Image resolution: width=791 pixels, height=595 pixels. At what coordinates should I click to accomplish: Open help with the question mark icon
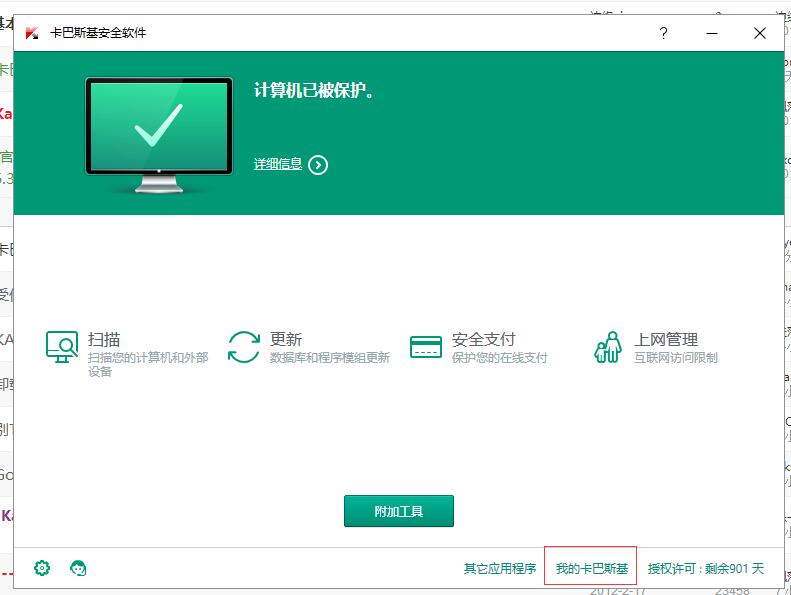tap(663, 33)
